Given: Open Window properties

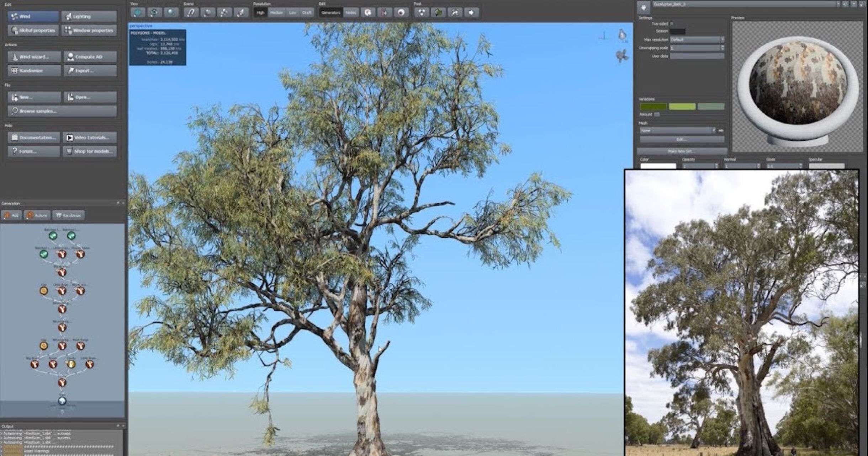Looking at the screenshot, I should [89, 30].
